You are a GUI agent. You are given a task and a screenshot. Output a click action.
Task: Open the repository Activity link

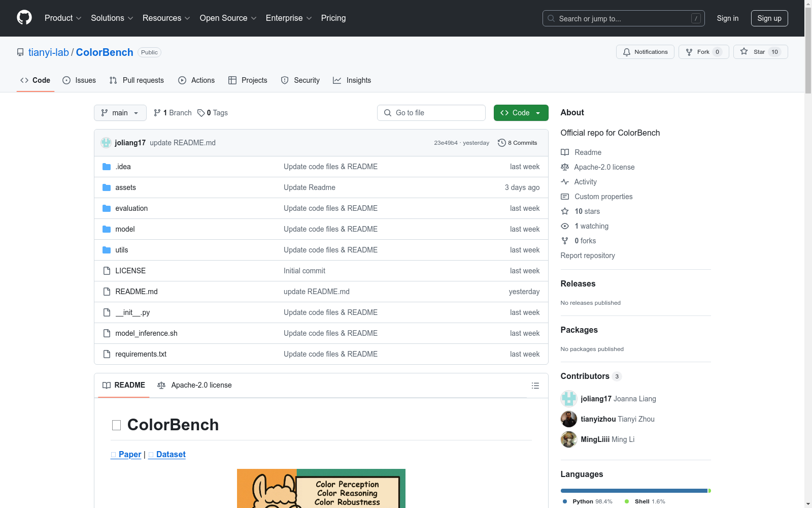point(579,182)
